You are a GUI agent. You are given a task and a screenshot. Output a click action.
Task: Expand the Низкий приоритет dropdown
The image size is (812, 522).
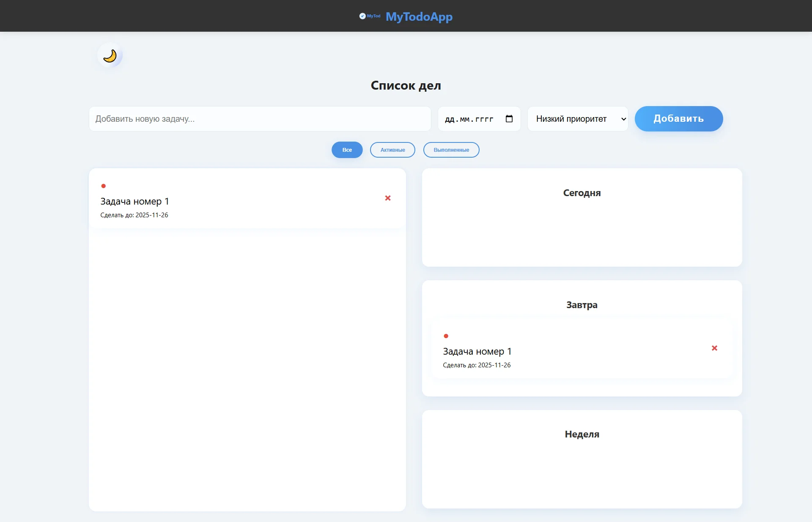(x=571, y=119)
